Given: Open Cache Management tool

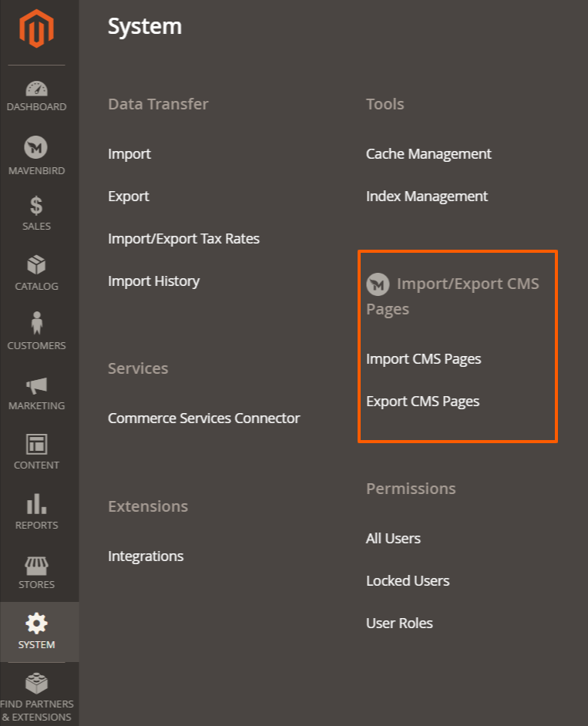Looking at the screenshot, I should coord(428,153).
